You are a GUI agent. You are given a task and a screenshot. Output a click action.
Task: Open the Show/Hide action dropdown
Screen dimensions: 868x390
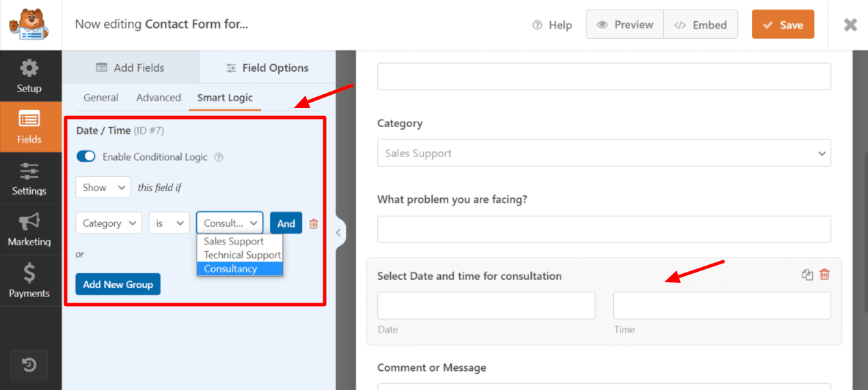pos(103,187)
